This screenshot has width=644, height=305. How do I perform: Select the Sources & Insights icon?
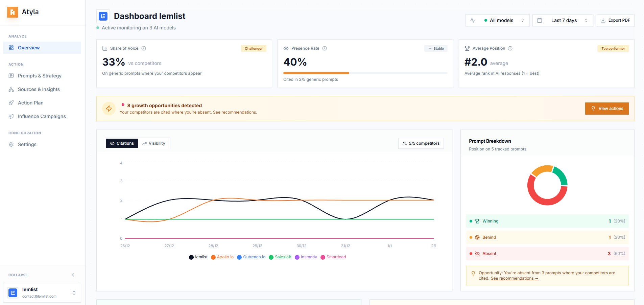click(x=11, y=89)
